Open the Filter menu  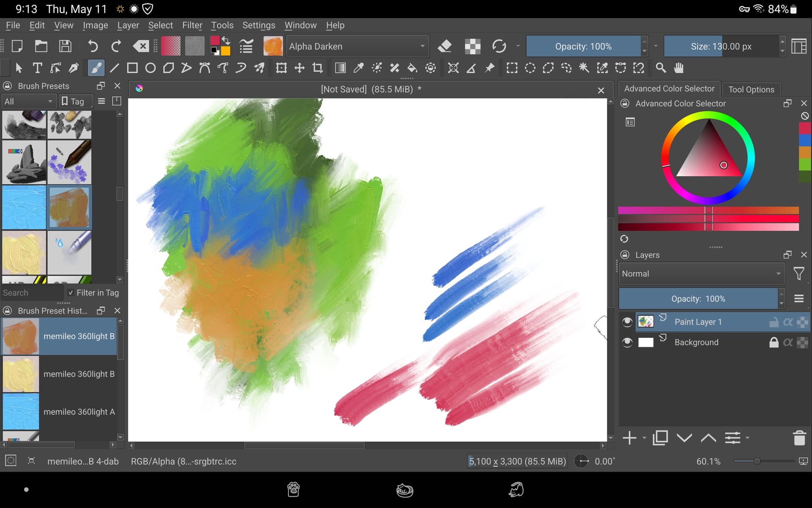click(x=192, y=25)
